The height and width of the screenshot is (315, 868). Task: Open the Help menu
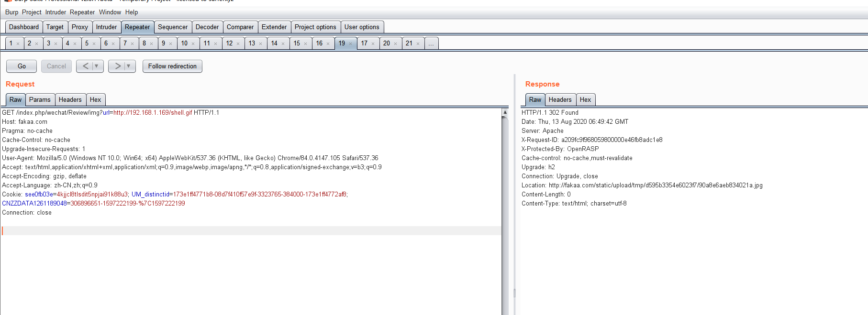point(132,12)
